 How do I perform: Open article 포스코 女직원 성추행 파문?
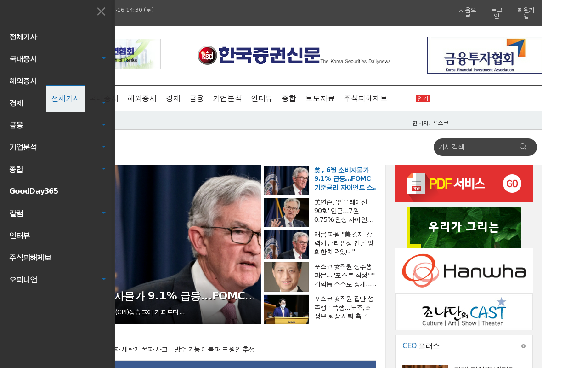(x=345, y=276)
